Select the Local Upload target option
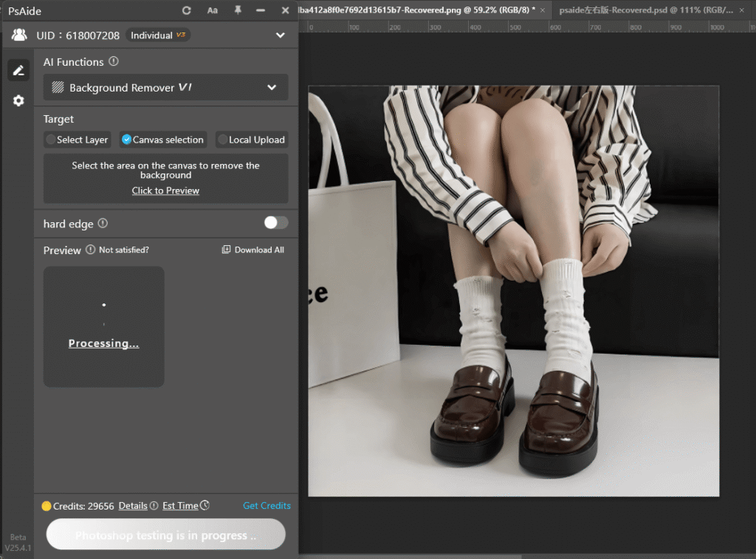Viewport: 756px width, 559px height. [251, 140]
